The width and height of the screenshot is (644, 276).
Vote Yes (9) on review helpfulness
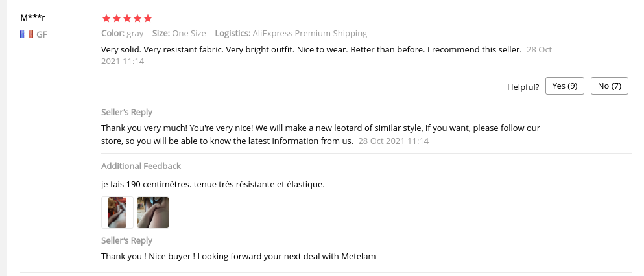pyautogui.click(x=565, y=86)
